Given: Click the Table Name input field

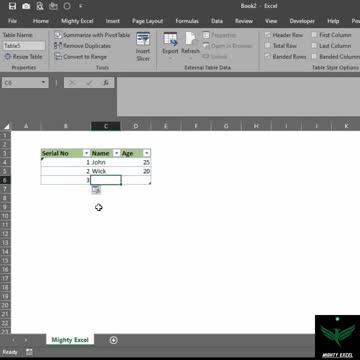Looking at the screenshot, I should click(24, 46).
